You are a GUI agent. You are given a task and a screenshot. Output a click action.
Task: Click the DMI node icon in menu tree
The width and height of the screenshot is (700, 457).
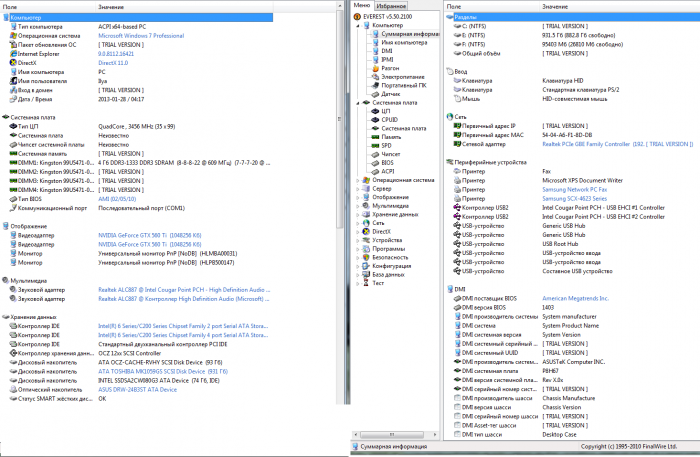click(x=375, y=51)
